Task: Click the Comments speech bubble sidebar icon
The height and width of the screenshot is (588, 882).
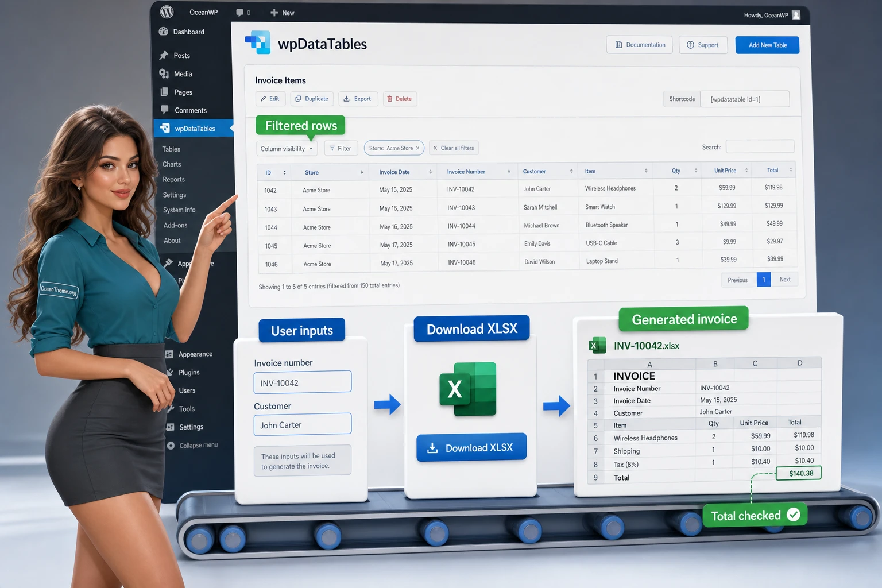Action: (x=165, y=110)
